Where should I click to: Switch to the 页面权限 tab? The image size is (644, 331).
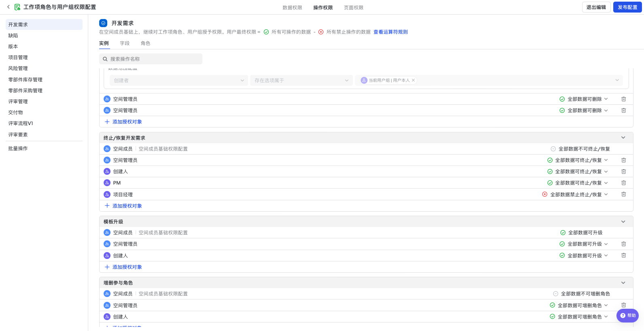[x=354, y=8]
